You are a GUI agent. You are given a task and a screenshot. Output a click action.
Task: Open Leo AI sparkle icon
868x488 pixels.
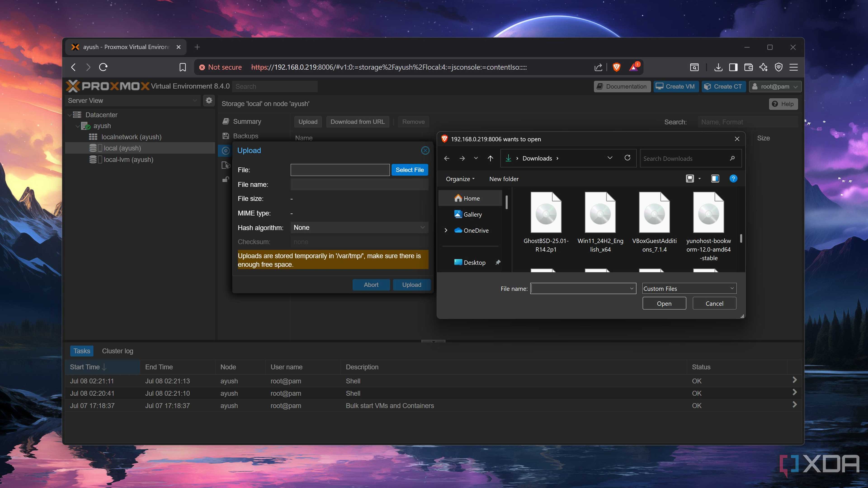point(763,67)
